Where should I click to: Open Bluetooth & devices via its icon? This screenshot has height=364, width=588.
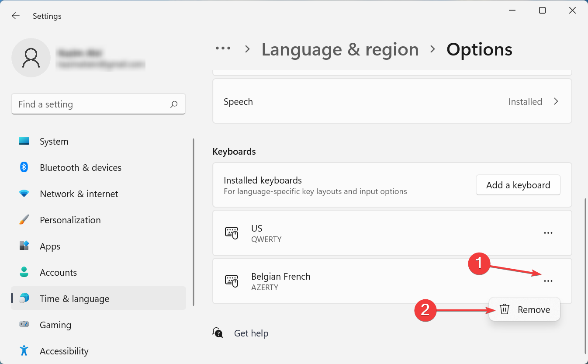[24, 167]
